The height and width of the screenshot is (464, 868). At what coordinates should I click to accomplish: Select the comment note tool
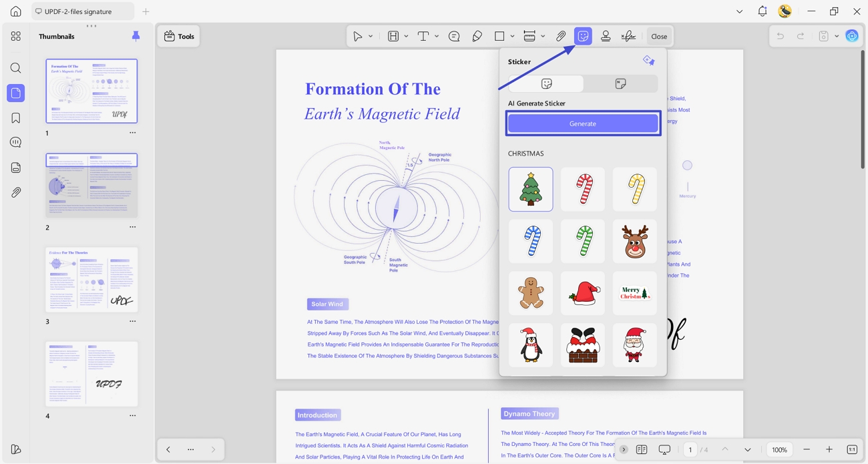point(454,36)
